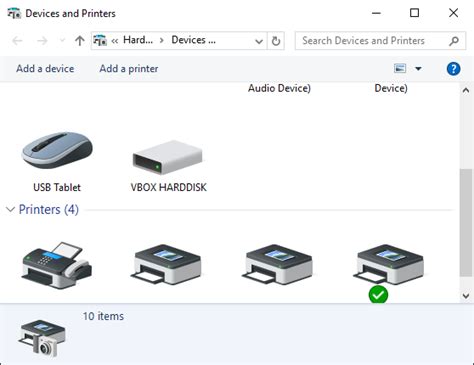This screenshot has height=365, width=474.
Task: Click the VBOX HARDDISK label
Action: pyautogui.click(x=169, y=187)
